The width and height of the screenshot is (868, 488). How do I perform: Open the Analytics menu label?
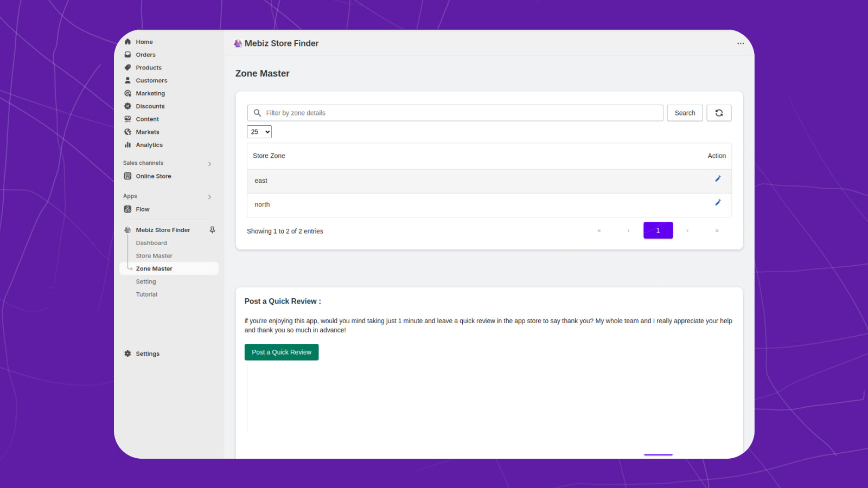(149, 145)
